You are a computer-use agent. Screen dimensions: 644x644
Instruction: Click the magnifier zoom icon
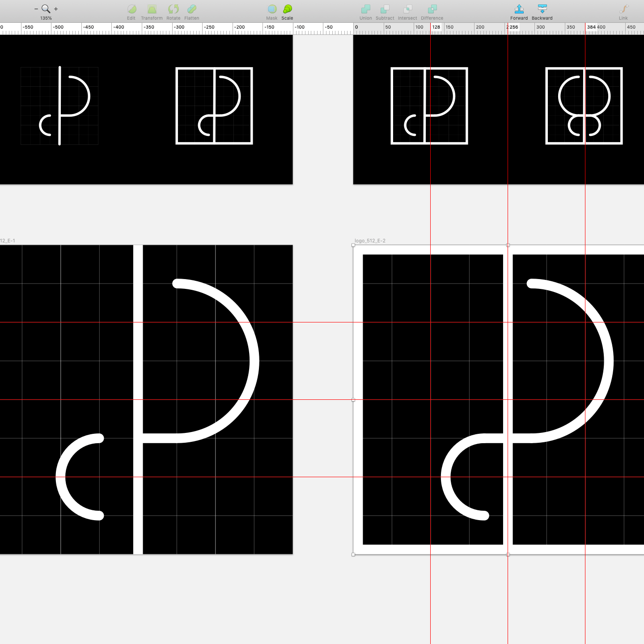point(46,8)
